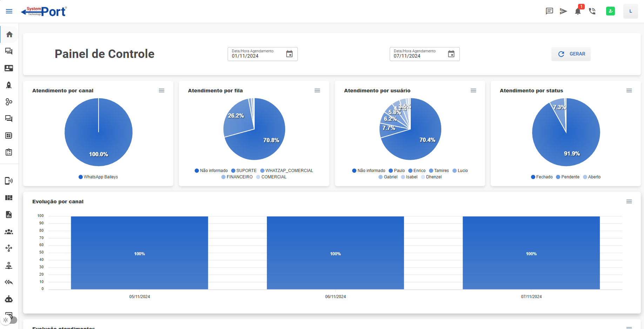
Task: Toggle the SUPORTE legend series
Action: 244,171
